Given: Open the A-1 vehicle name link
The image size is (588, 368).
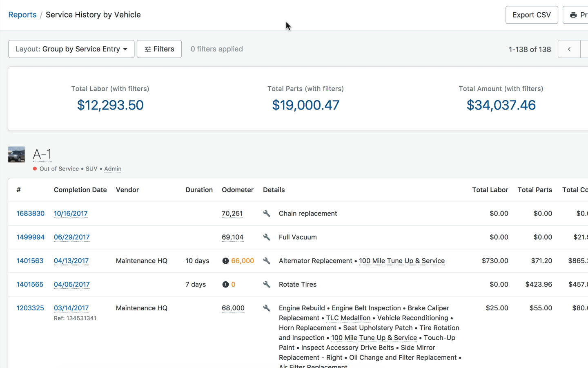Looking at the screenshot, I should coord(42,154).
